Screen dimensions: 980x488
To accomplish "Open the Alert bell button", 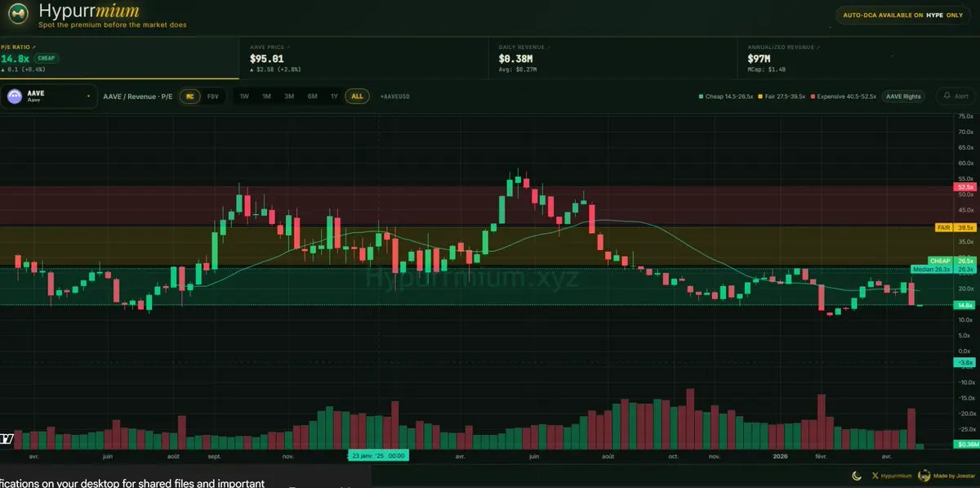I will [x=955, y=96].
